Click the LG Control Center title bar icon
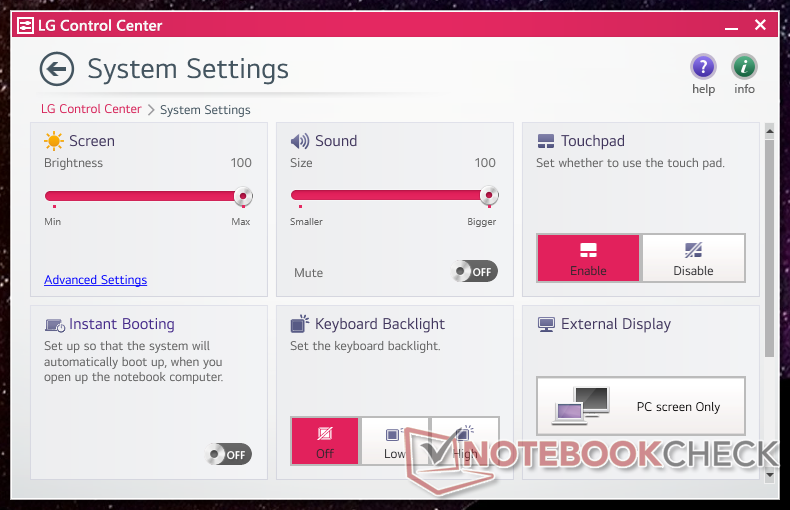Image resolution: width=790 pixels, height=510 pixels. [x=25, y=25]
